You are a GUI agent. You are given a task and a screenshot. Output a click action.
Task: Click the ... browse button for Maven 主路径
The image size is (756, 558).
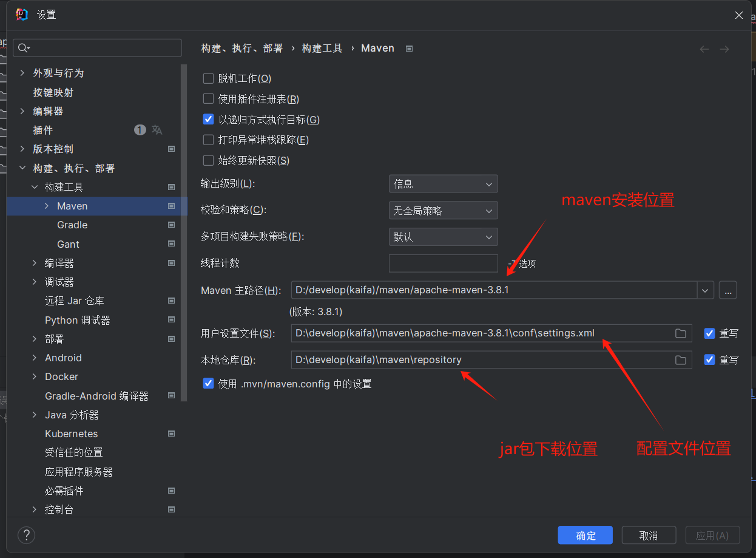728,290
